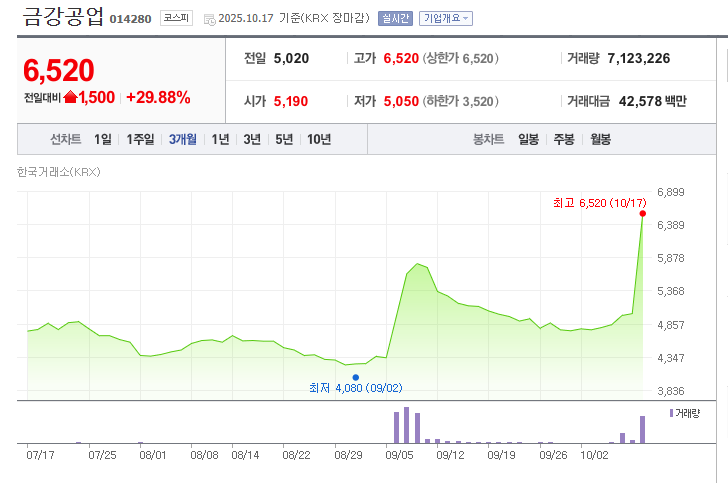The image size is (728, 483).
Task: Switch to 월봉 candlestick chart
Action: point(600,139)
